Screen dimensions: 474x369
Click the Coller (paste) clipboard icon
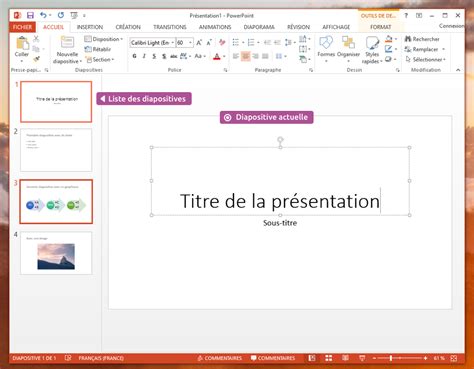pyautogui.click(x=22, y=43)
